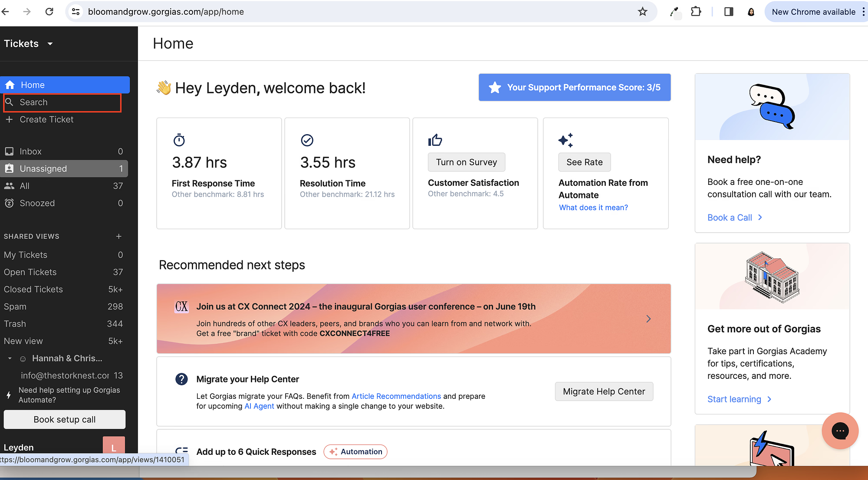
Task: Click Book setup call button
Action: pos(65,420)
